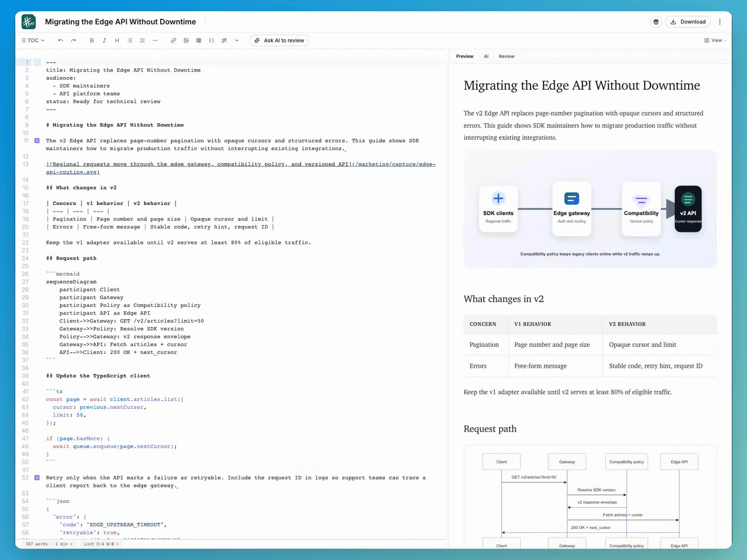Open more formatting options (ellipsis)
Screen dimensions: 747x560
pos(155,40)
